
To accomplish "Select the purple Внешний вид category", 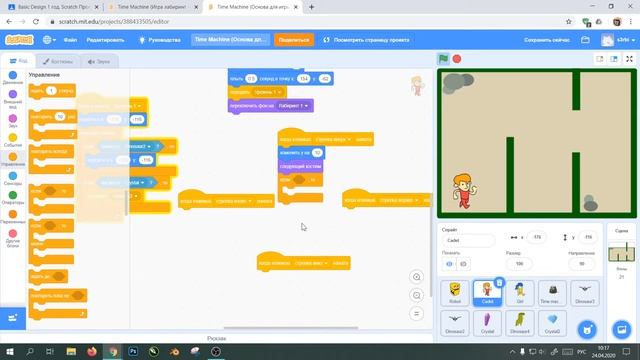I will 13,99.
